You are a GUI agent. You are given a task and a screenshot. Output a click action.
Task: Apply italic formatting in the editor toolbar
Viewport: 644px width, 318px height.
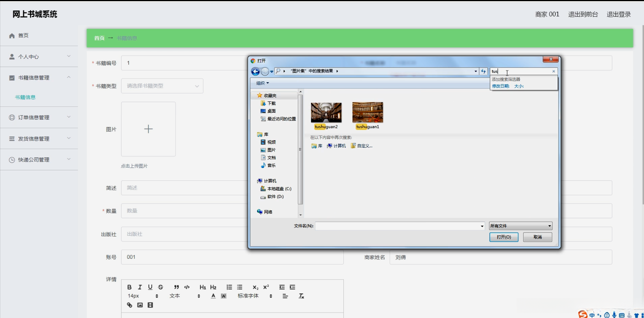[x=140, y=287]
